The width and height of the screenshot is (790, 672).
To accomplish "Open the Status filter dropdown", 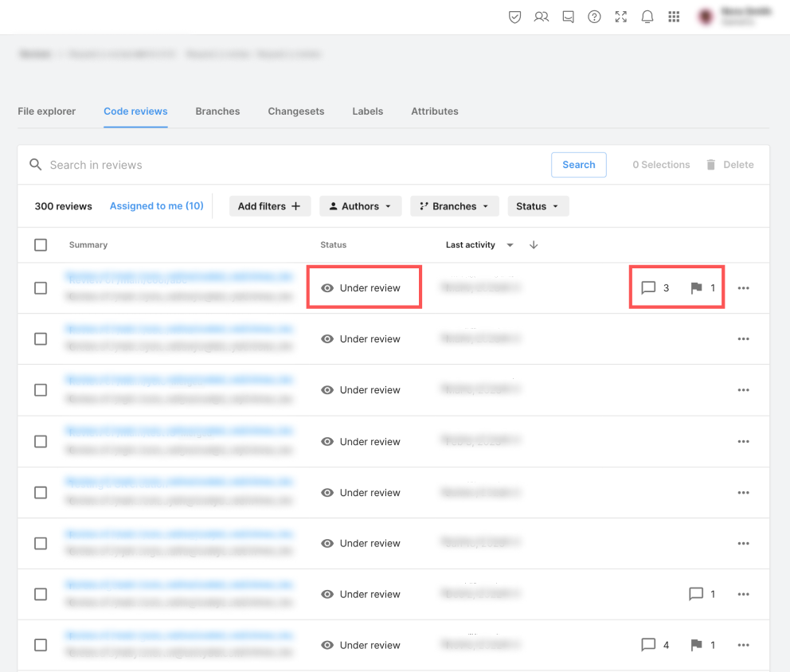I will coord(538,206).
